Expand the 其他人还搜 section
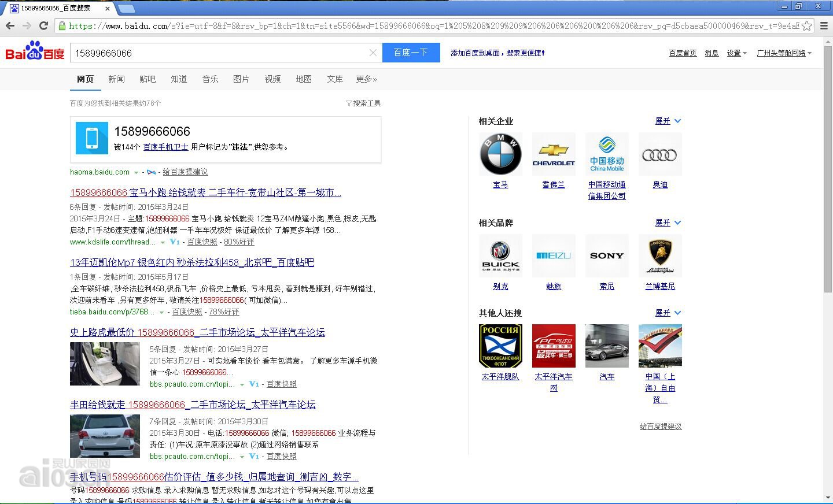 coord(668,313)
